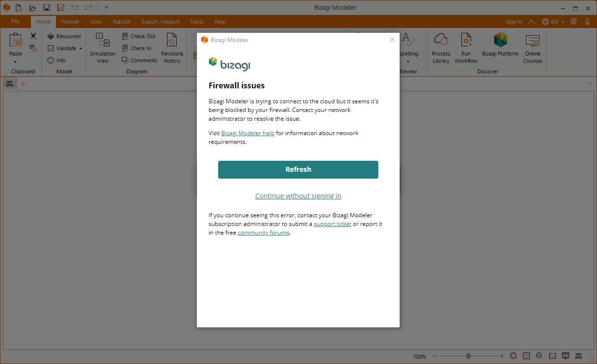Image resolution: width=597 pixels, height=364 pixels.
Task: Click Continue without signing in
Action: coord(298,196)
